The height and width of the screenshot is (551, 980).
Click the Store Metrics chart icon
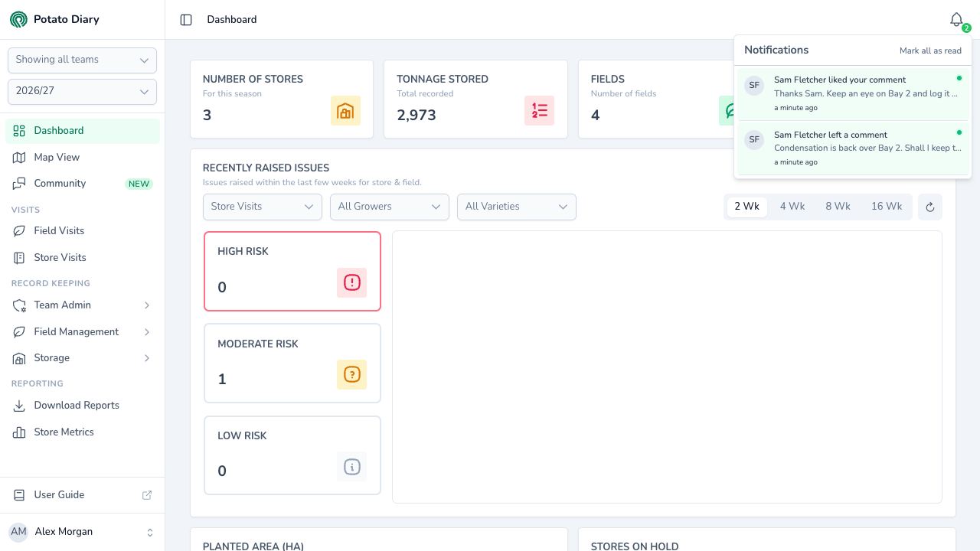tap(19, 432)
